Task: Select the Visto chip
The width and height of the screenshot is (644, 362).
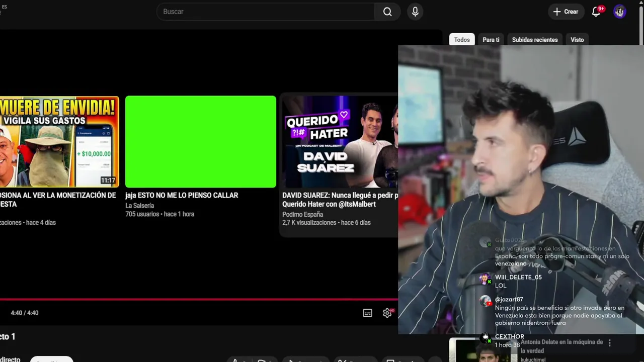Action: click(577, 40)
